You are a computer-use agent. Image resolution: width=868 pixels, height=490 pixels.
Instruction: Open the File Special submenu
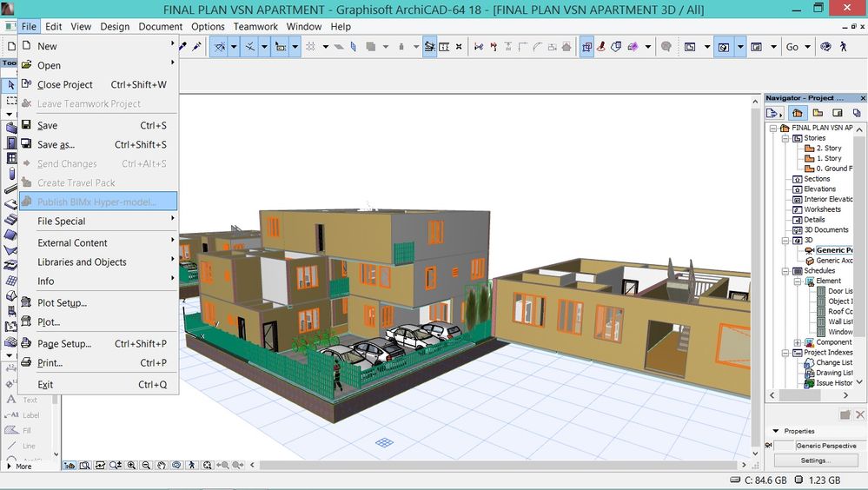(x=62, y=222)
